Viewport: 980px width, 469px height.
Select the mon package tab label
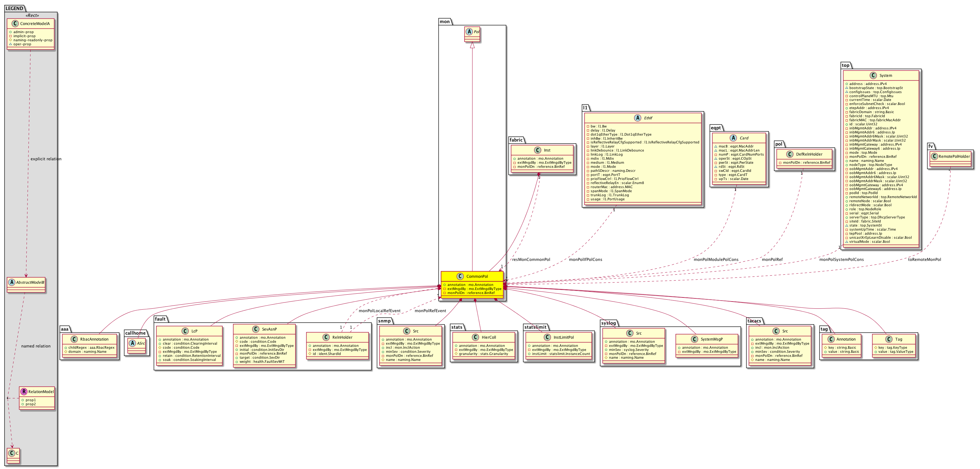click(445, 22)
